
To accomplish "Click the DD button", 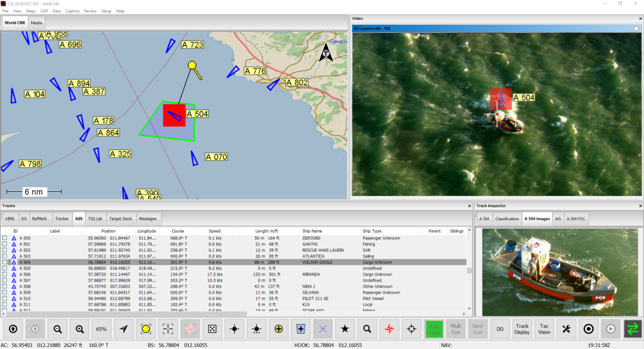I will coord(500,329).
